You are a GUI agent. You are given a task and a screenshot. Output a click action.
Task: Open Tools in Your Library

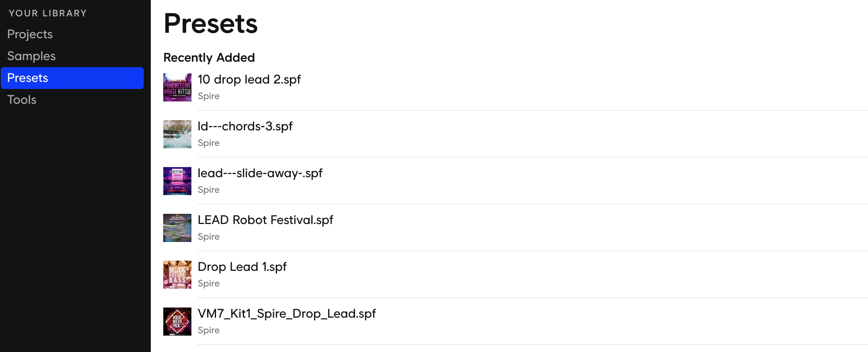pyautogui.click(x=22, y=100)
